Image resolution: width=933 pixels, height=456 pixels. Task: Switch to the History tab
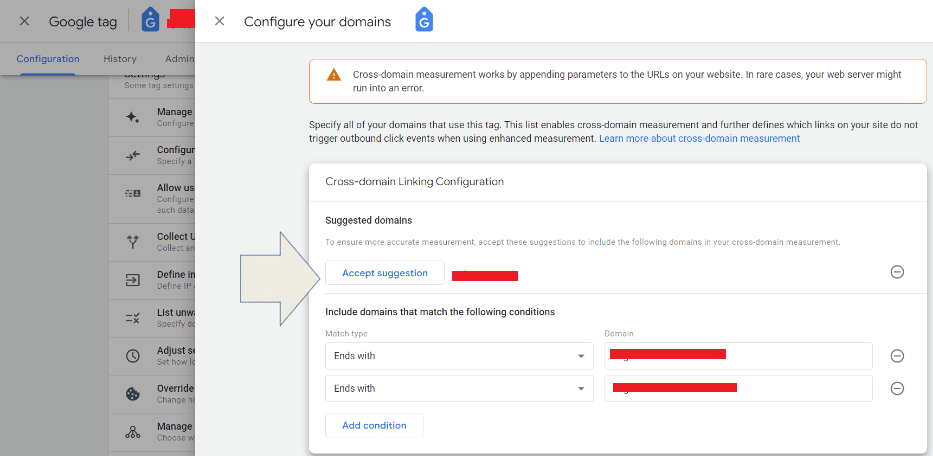coord(120,59)
